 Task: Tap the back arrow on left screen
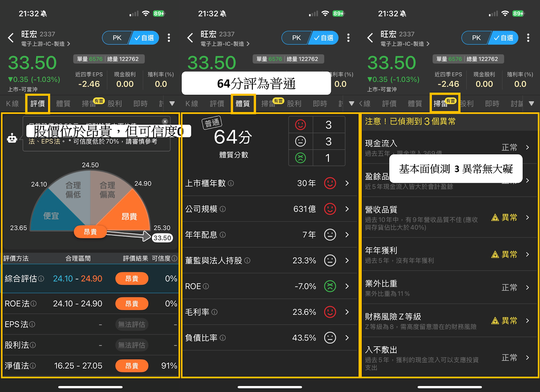[11, 38]
